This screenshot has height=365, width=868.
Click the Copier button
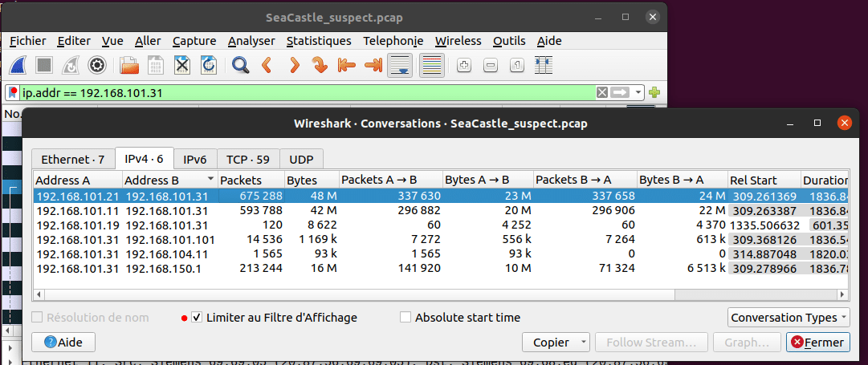tap(556, 343)
